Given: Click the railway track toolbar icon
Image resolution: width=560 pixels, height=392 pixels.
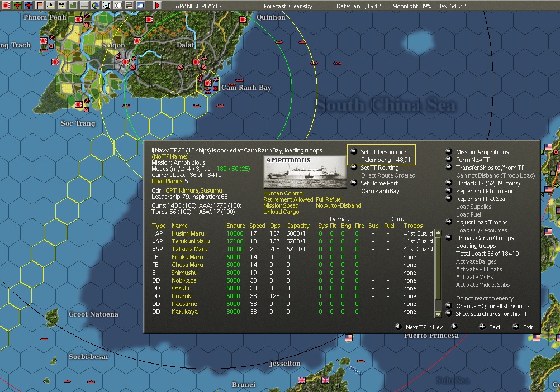Looking at the screenshot, I should [x=129, y=6].
